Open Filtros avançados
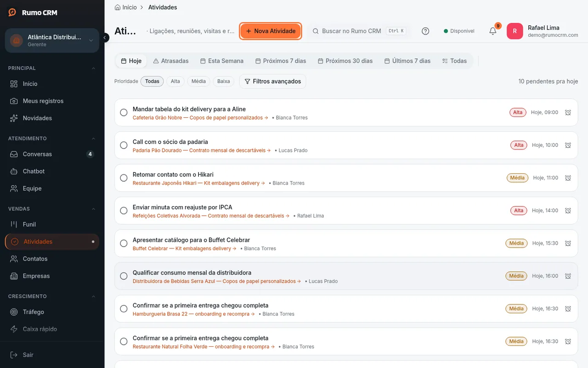Image resolution: width=588 pixels, height=368 pixels. pyautogui.click(x=273, y=81)
